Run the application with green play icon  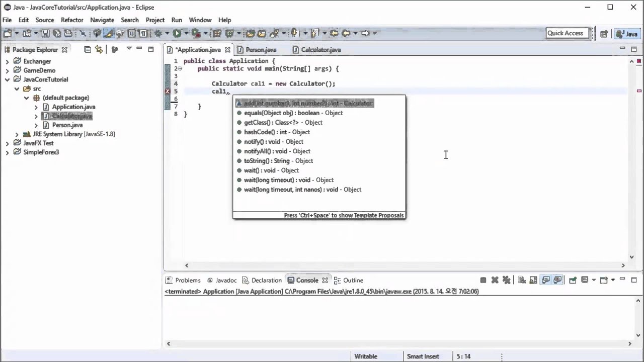pyautogui.click(x=177, y=33)
